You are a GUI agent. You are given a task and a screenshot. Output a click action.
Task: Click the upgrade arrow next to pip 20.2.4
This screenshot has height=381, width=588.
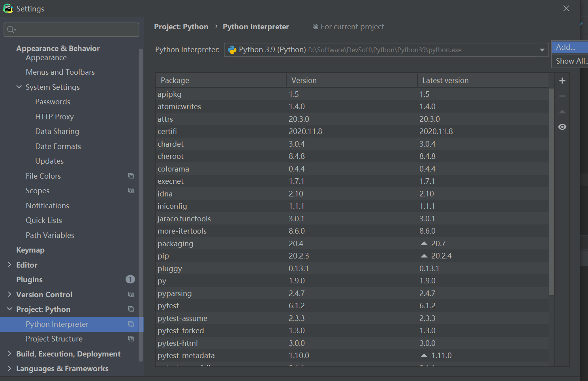tap(424, 256)
